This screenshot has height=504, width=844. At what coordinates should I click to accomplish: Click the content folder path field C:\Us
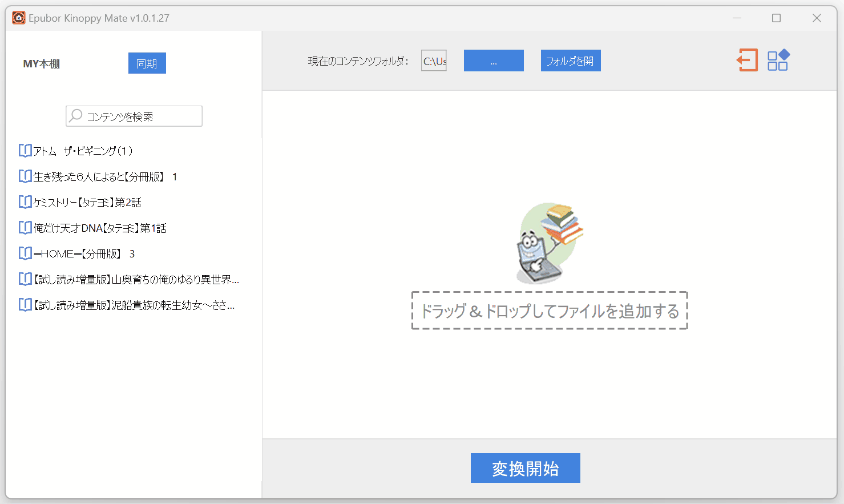tap(434, 61)
